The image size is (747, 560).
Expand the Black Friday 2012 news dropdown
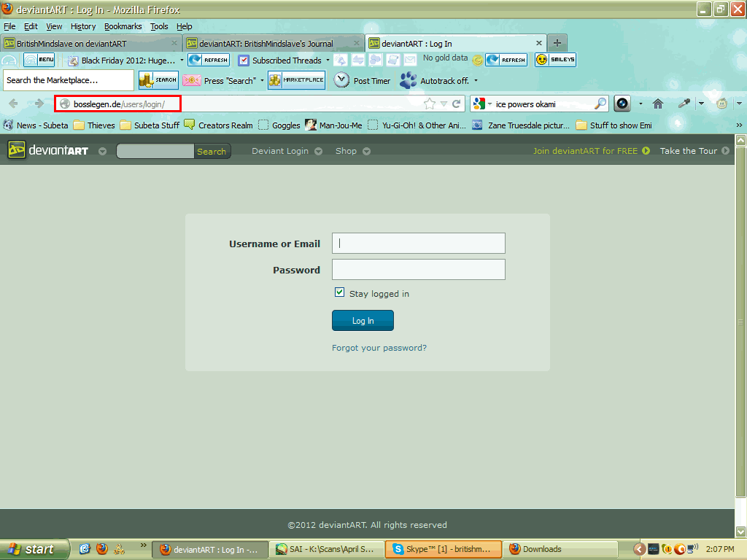tap(182, 61)
